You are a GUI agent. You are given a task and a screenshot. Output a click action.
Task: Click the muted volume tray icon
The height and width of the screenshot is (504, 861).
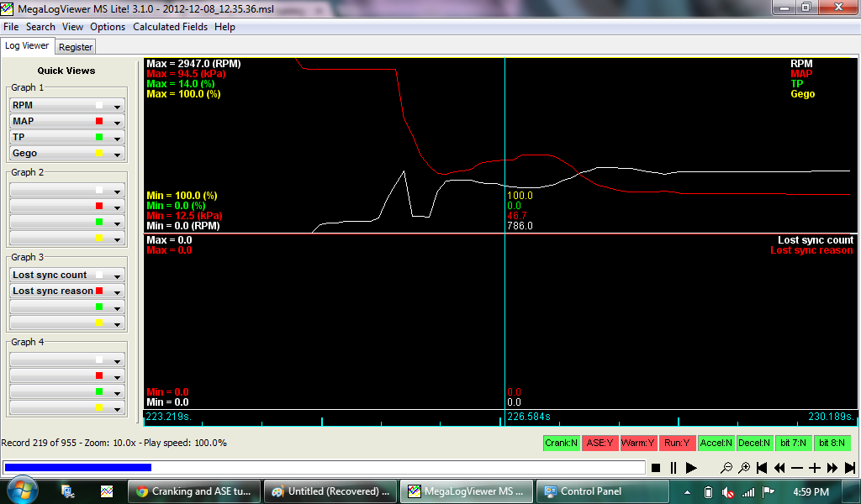click(x=728, y=492)
